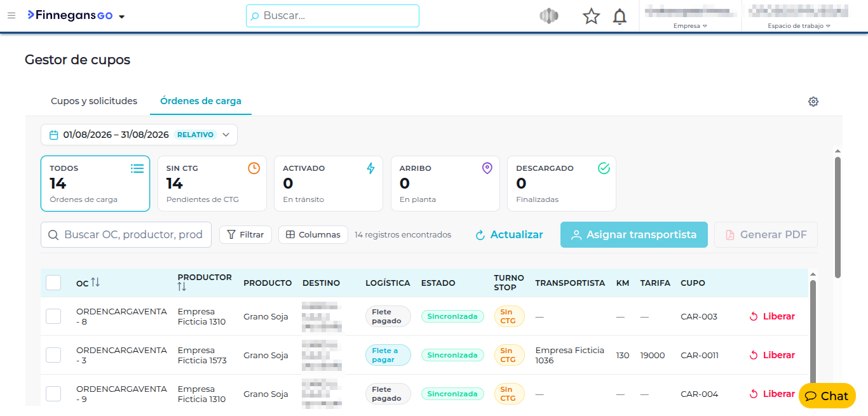Select the Órdenes de carga tab
The image size is (868, 416).
click(201, 101)
